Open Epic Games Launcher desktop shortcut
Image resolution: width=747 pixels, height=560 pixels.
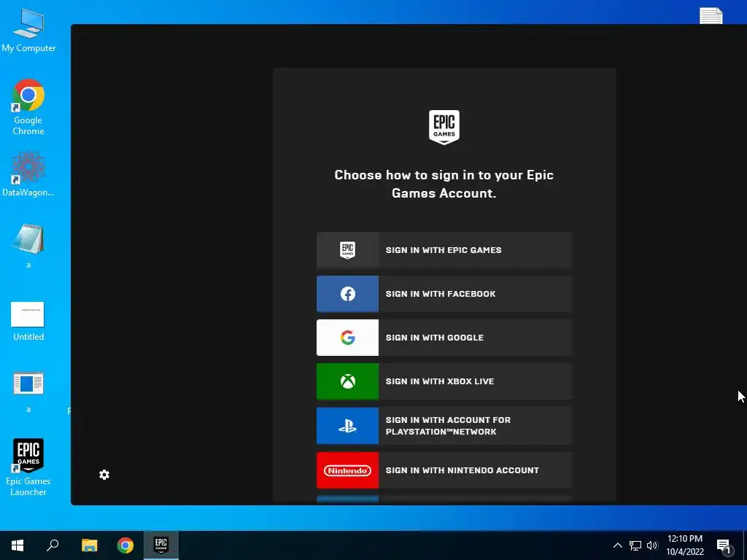28,467
